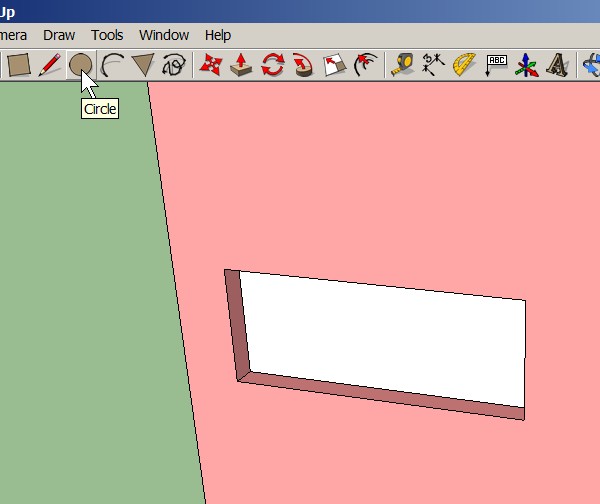Select the Dimension tool
This screenshot has width=600, height=504.
433,65
